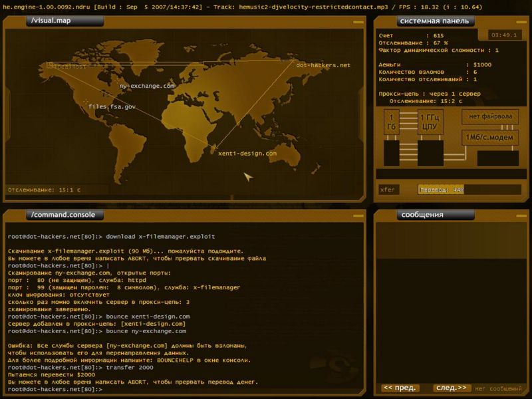This screenshot has height=399, width=532.
Task: Click the /command.console title tab
Action: [65, 215]
